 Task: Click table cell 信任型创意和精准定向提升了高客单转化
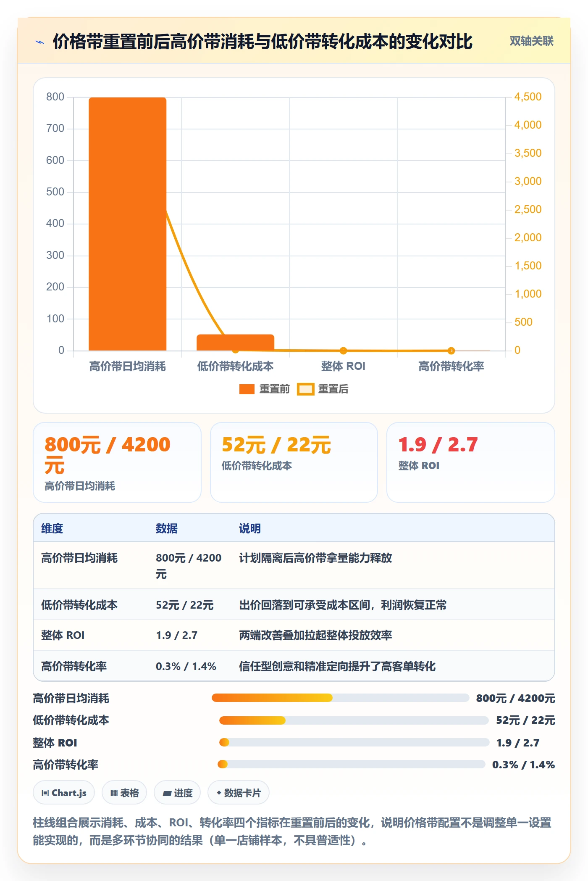click(337, 666)
